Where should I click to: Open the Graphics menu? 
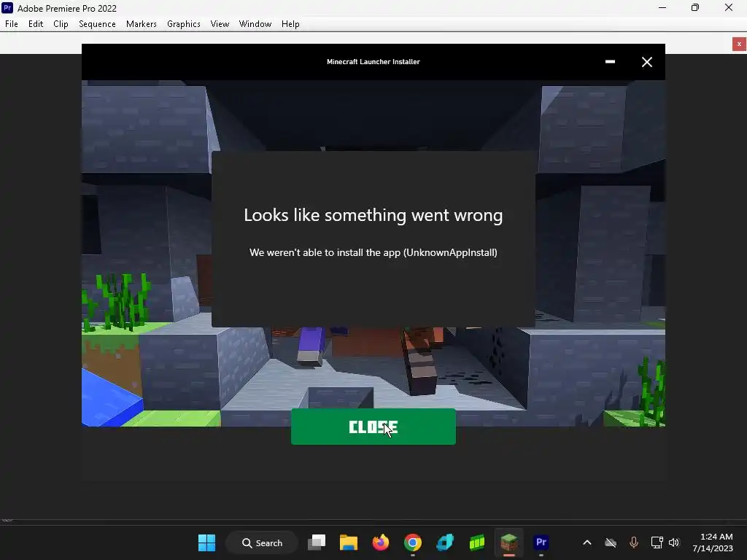tap(183, 24)
